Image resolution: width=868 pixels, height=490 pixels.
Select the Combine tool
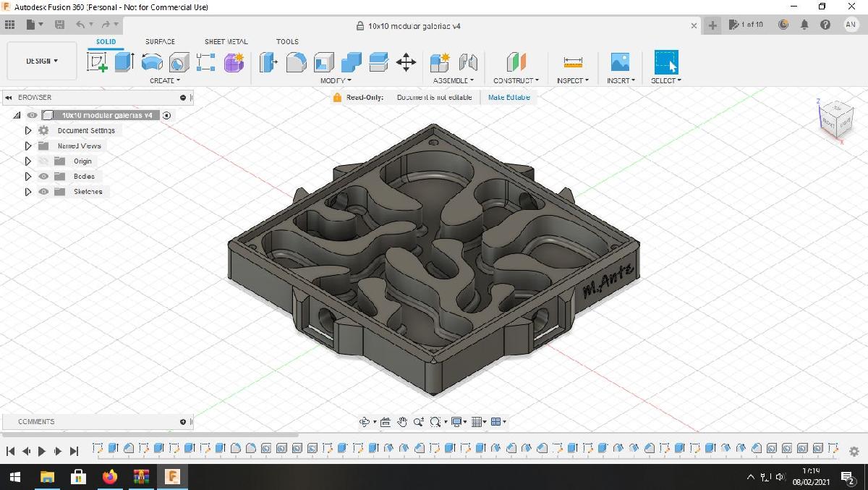(351, 62)
